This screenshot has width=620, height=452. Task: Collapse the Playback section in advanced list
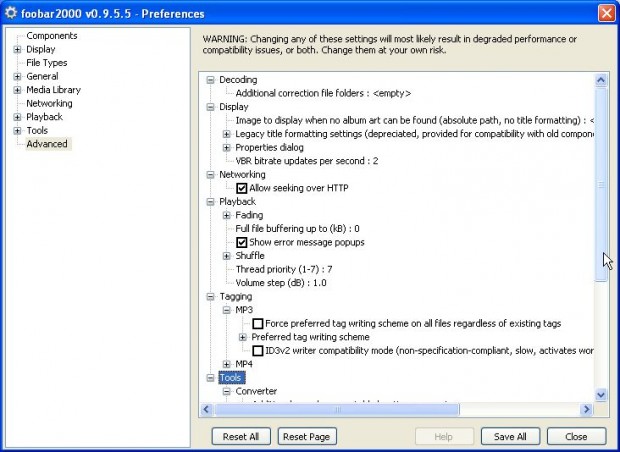coord(210,202)
